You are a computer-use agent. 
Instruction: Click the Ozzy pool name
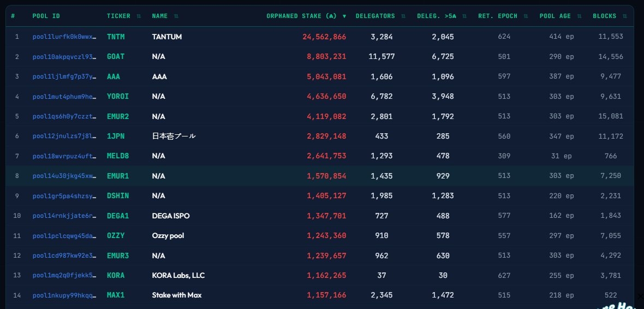click(x=168, y=236)
